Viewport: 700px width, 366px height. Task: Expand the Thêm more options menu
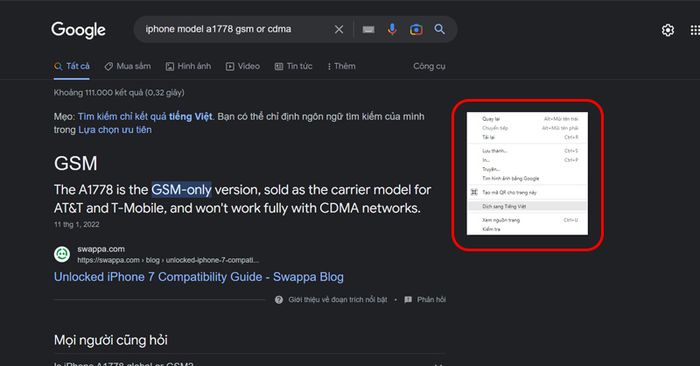point(342,67)
